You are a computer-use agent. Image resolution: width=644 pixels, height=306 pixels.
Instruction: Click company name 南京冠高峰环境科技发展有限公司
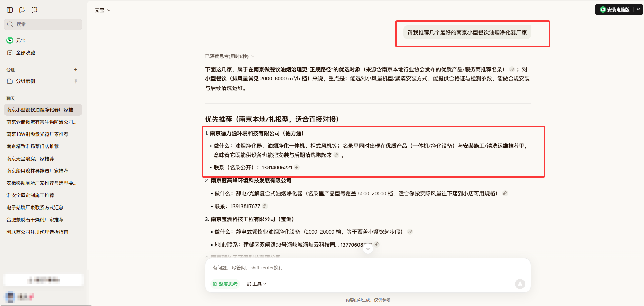(251, 181)
